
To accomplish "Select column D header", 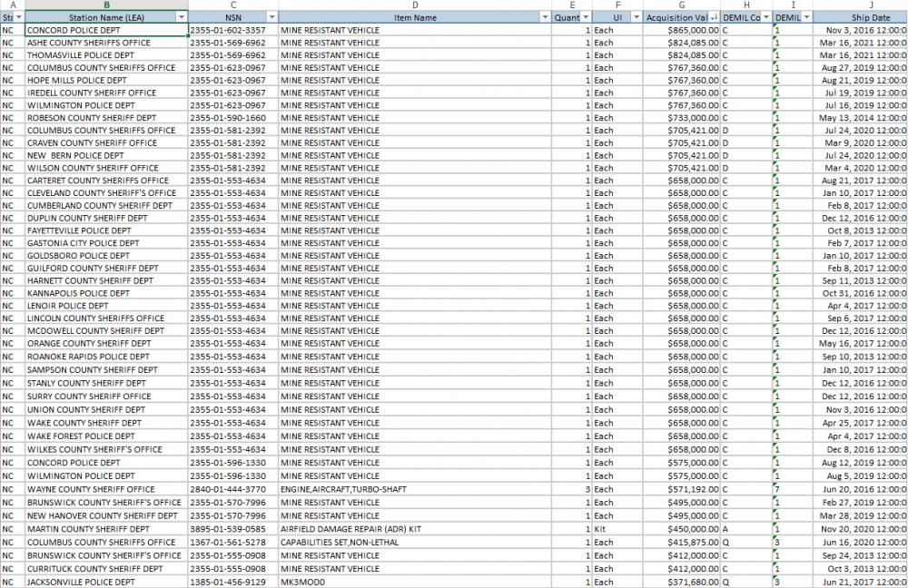I will [415, 5].
